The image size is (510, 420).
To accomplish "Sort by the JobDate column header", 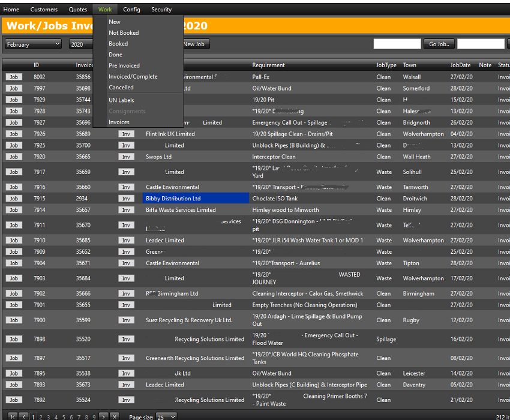I will pos(460,65).
